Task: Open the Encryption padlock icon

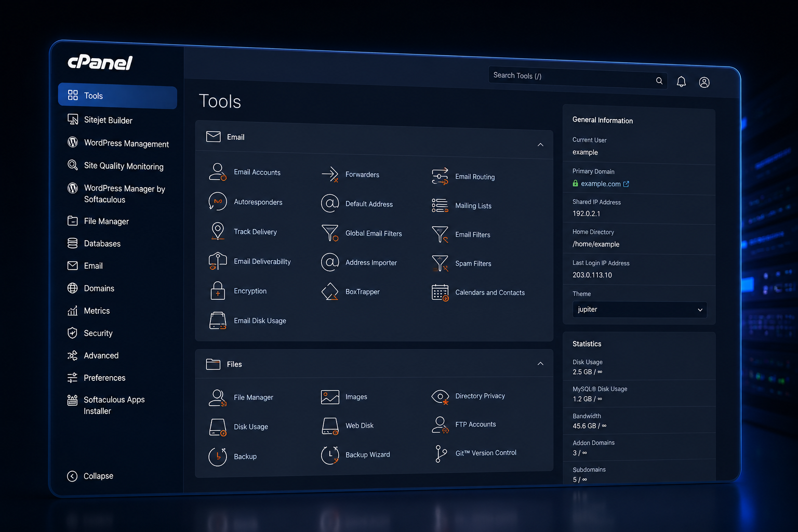Action: 218,290
